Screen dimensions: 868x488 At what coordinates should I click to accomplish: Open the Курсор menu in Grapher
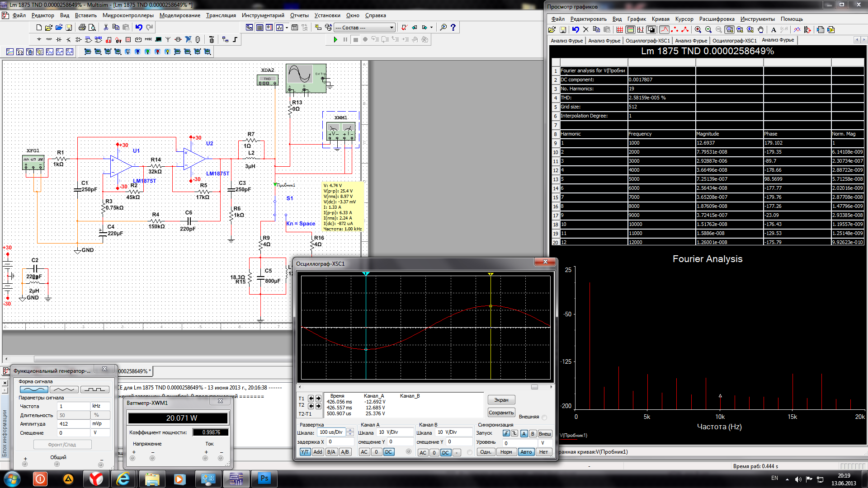684,19
